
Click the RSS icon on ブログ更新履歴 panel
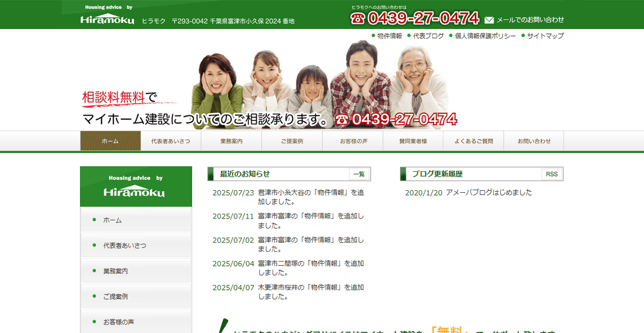552,173
